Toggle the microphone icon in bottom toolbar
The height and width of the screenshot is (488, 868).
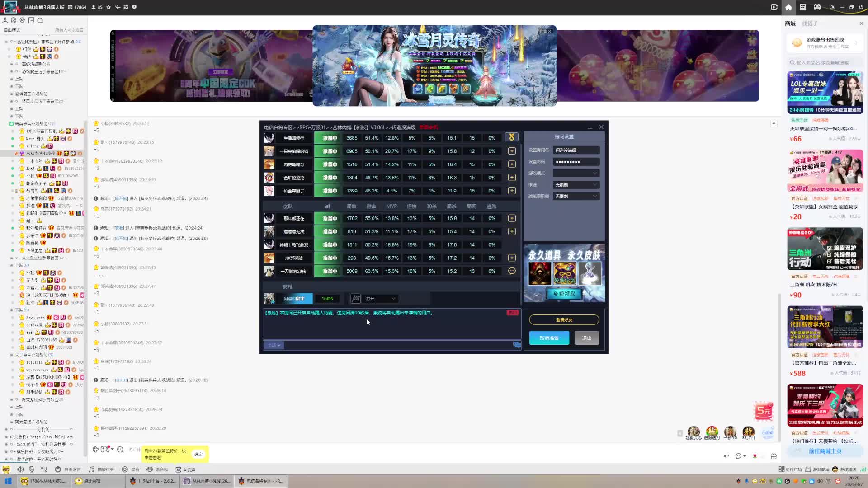[32, 469]
